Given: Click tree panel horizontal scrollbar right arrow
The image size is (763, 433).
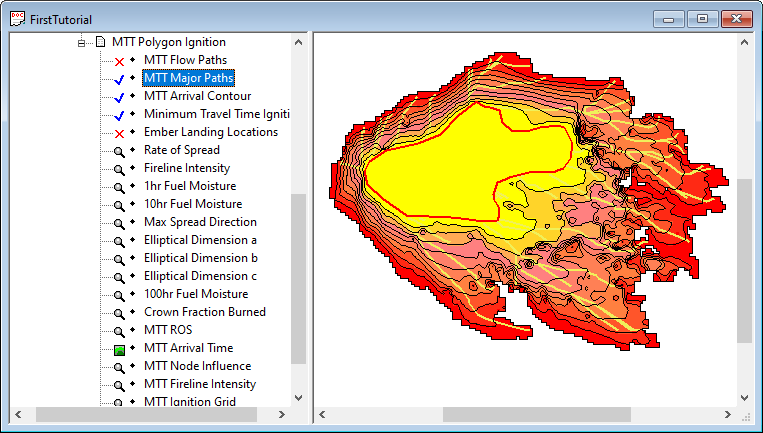Looking at the screenshot, I should pos(281,415).
